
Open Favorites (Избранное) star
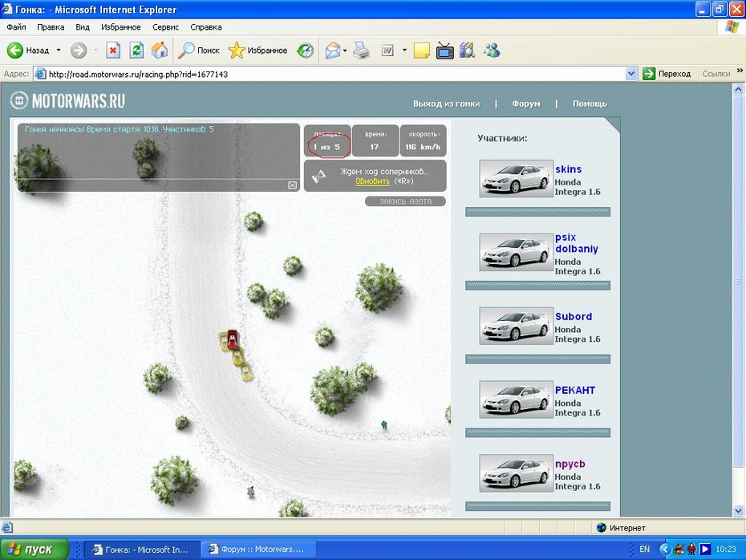coord(237,50)
